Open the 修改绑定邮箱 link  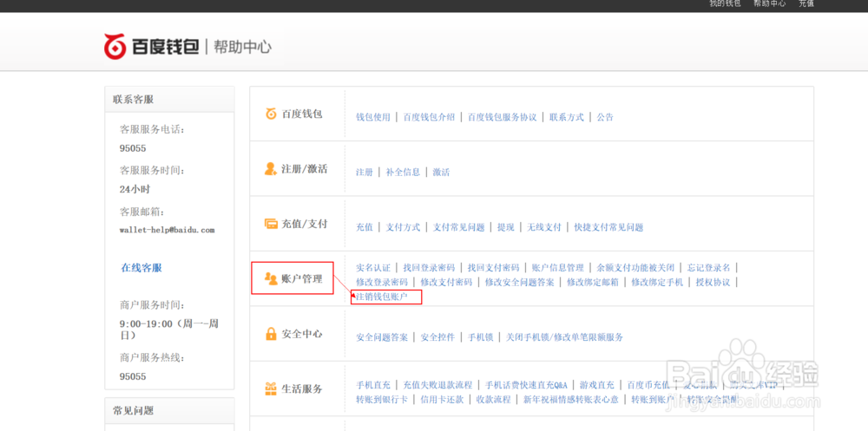point(593,282)
